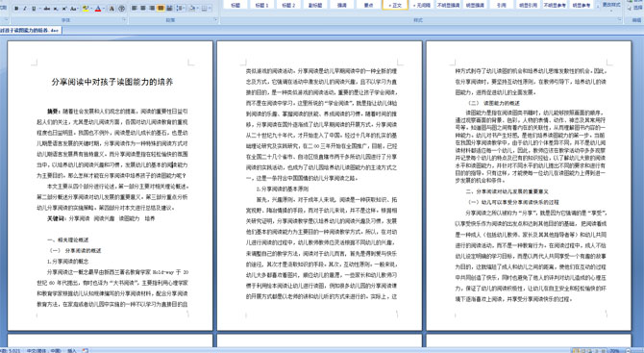Image resolution: width=644 pixels, height=353 pixels.
Task: Click the 关键词 line on page one
Action: tap(101, 218)
